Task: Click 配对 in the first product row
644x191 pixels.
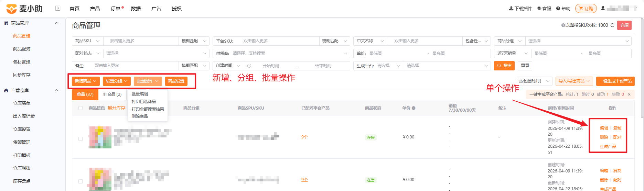Action: coord(617,137)
